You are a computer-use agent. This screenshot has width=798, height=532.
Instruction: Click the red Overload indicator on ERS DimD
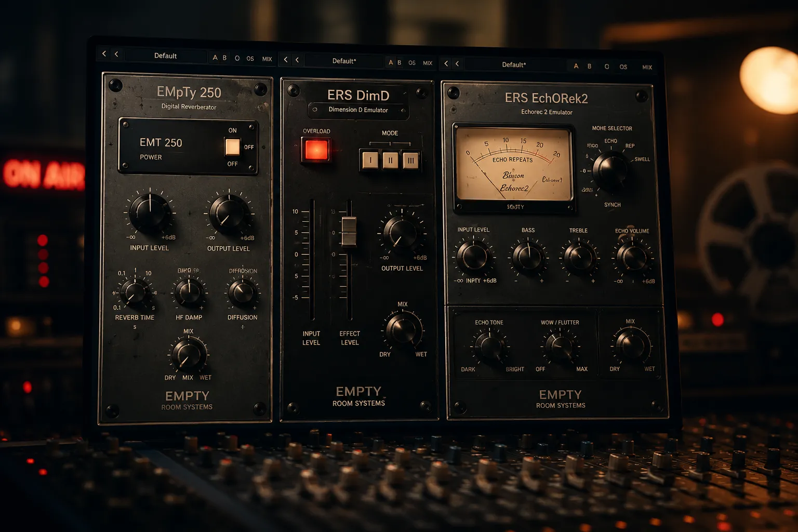316,150
